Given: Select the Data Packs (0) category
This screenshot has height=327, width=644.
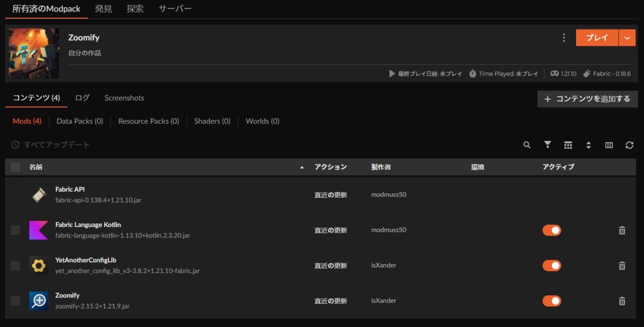Looking at the screenshot, I should click(x=79, y=121).
